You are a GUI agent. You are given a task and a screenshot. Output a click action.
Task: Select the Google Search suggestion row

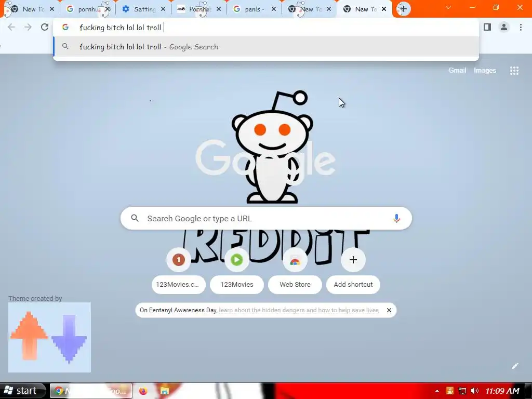(x=266, y=47)
